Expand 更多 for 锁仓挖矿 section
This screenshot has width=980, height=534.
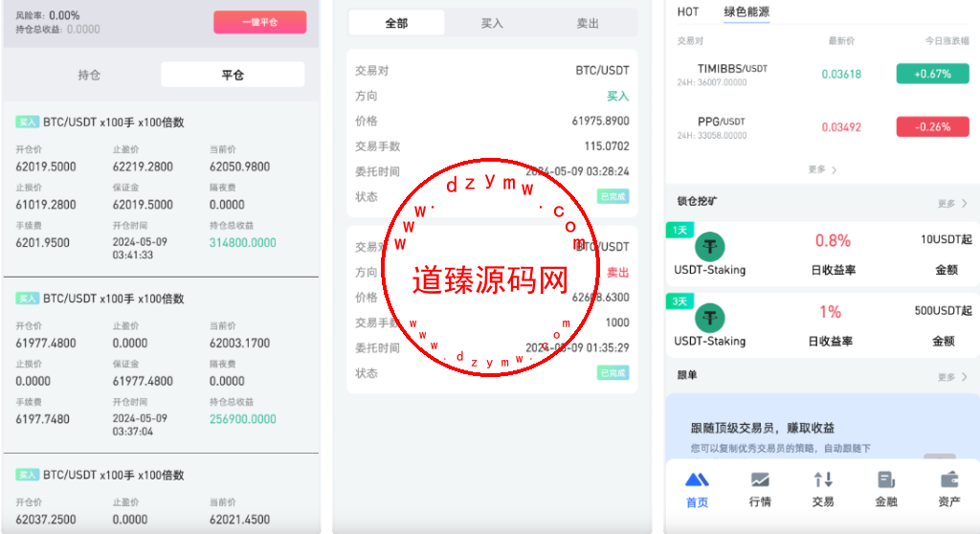[x=952, y=204]
